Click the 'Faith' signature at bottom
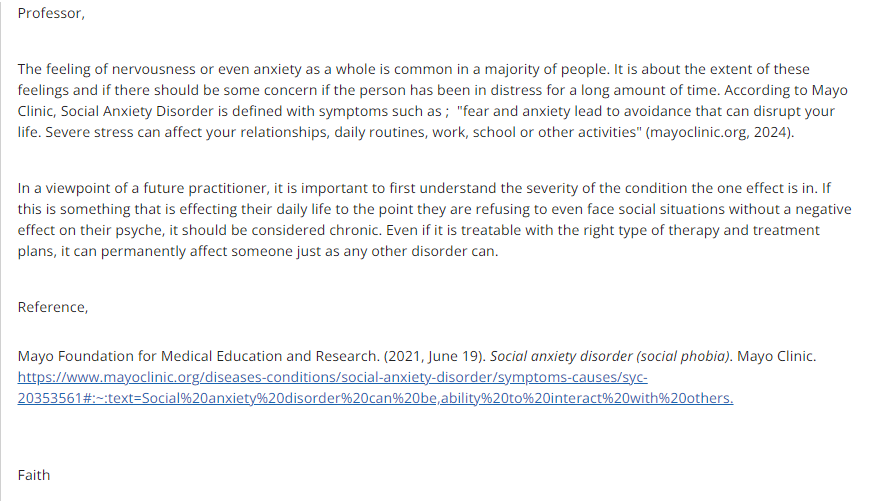The image size is (871, 501). click(x=34, y=475)
